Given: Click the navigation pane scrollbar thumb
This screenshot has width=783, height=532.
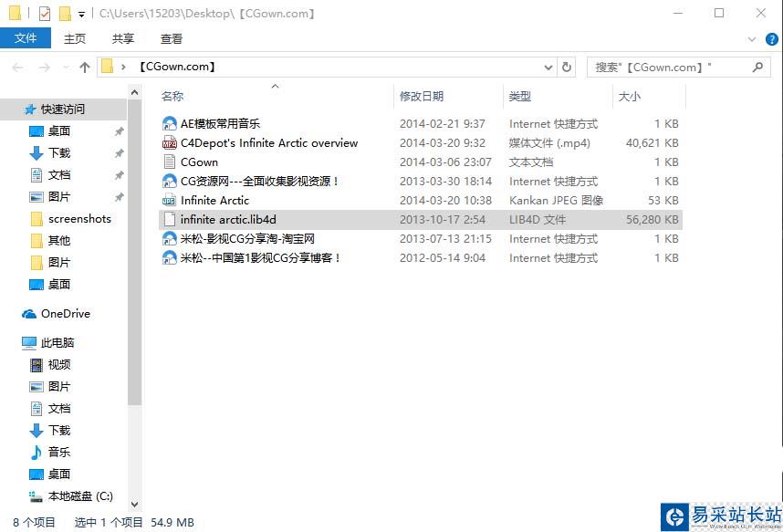Looking at the screenshot, I should (134, 252).
